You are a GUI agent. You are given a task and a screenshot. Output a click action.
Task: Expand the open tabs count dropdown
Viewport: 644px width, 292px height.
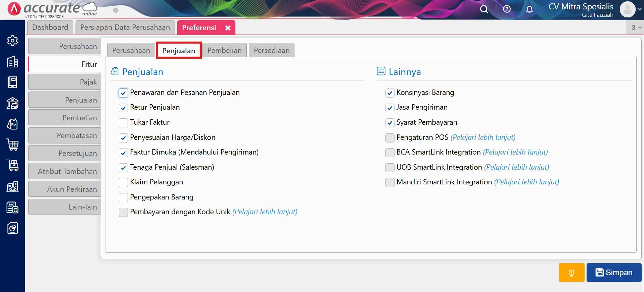[636, 27]
